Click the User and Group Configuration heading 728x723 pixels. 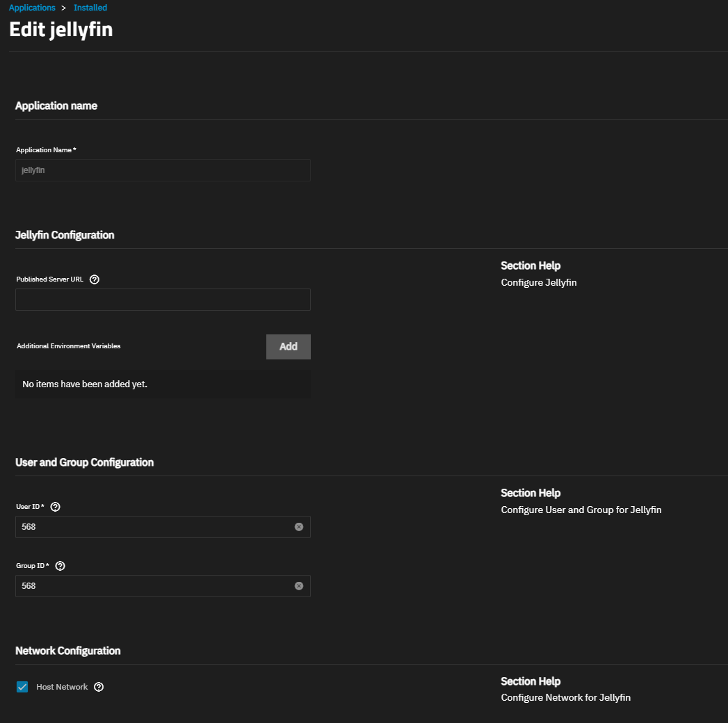[84, 462]
